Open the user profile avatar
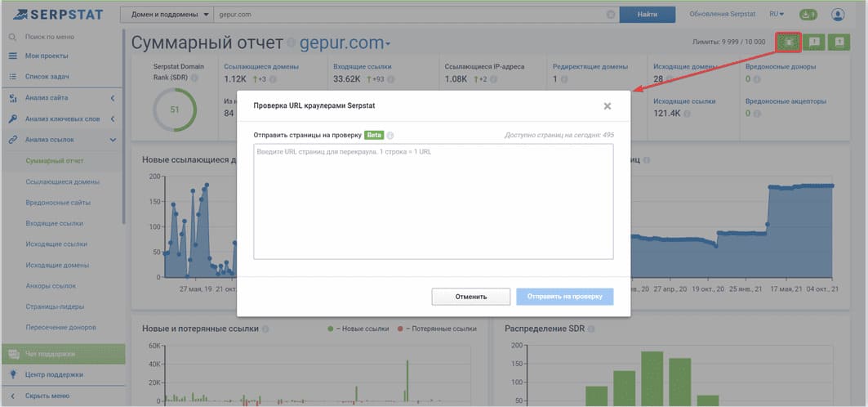 pos(838,15)
